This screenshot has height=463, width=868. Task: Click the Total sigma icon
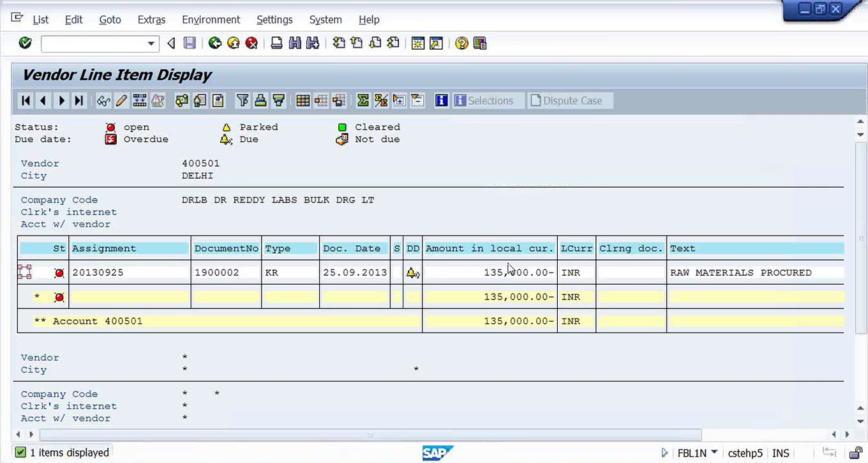[363, 100]
